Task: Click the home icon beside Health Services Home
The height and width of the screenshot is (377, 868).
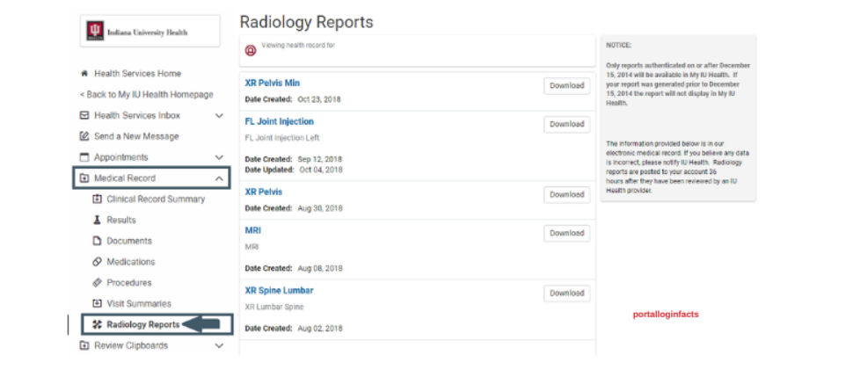Action: coord(84,74)
